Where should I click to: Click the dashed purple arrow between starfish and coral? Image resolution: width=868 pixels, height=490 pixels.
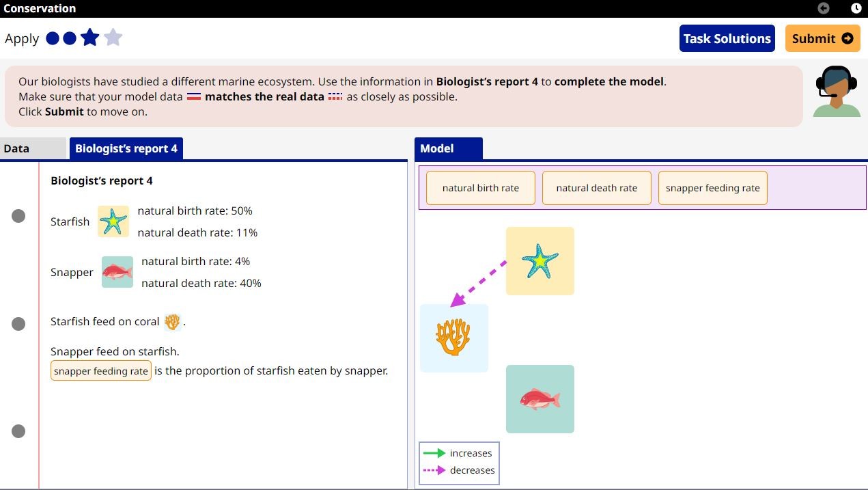[479, 283]
